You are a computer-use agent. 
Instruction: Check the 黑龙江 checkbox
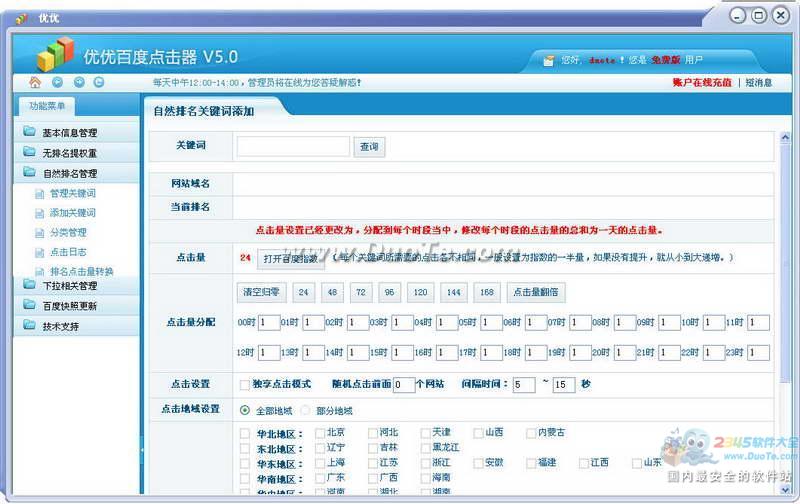coord(426,448)
